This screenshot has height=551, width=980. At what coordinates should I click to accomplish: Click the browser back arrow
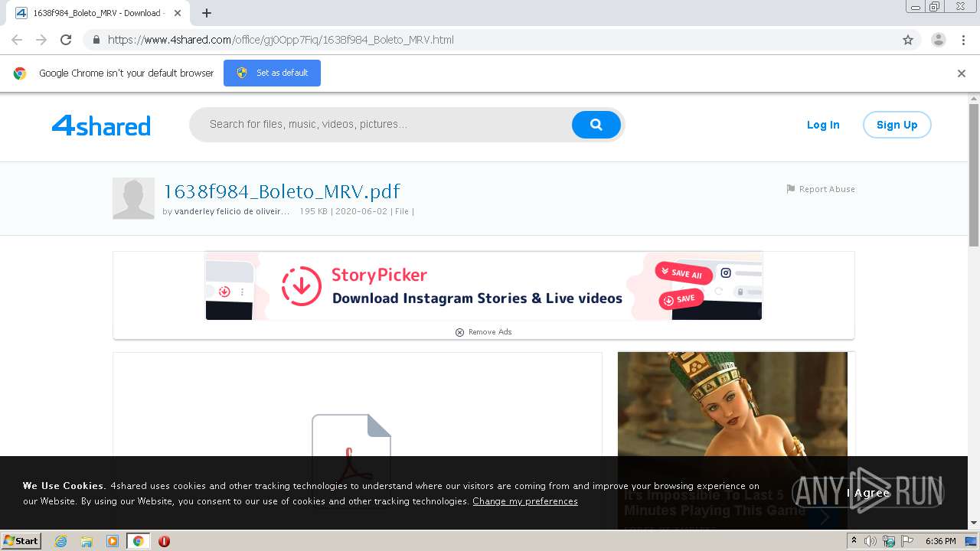pos(17,40)
